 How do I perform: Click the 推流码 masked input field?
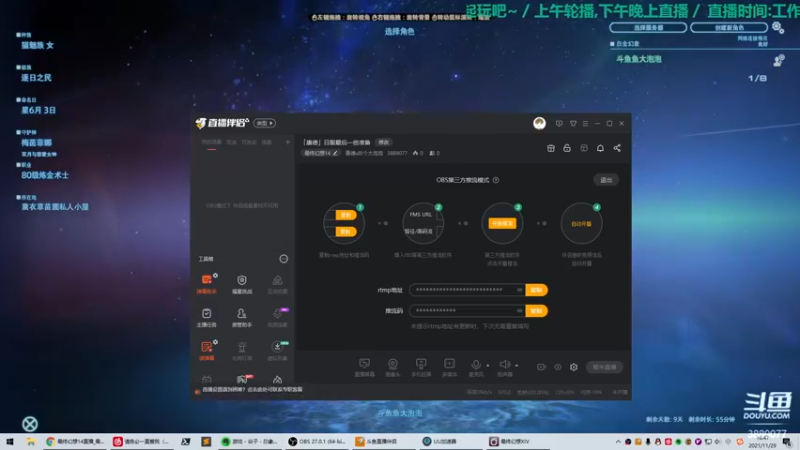click(x=468, y=311)
